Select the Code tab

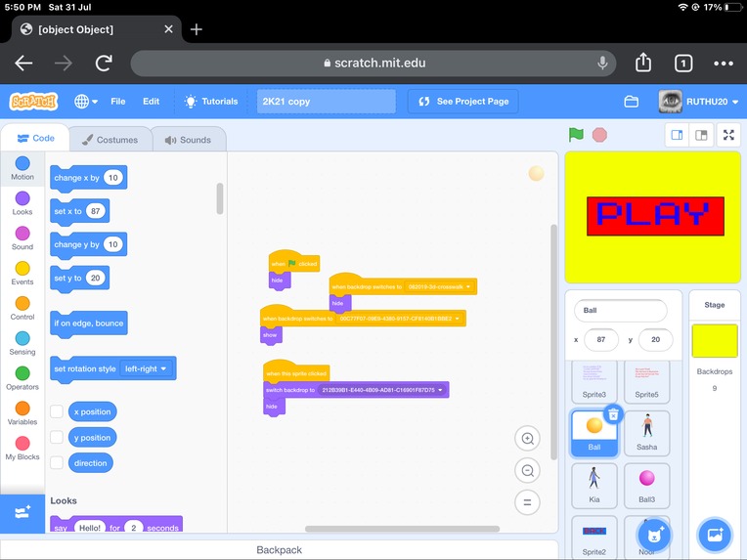tap(36, 138)
